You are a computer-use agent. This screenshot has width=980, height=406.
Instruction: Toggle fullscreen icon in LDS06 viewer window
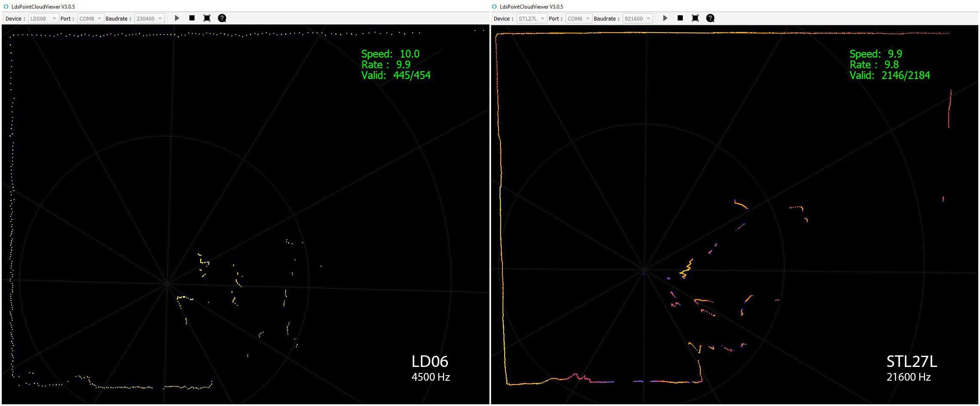click(x=207, y=18)
